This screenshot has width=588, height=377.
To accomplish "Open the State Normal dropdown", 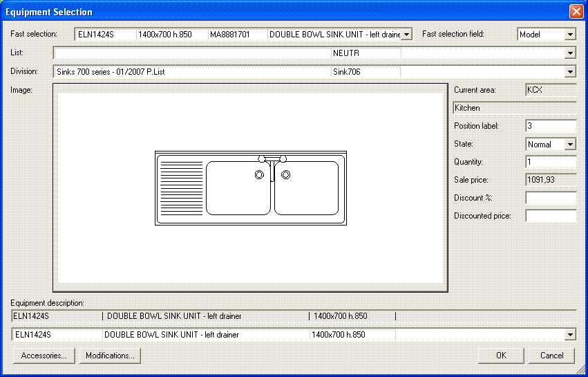I will 569,145.
